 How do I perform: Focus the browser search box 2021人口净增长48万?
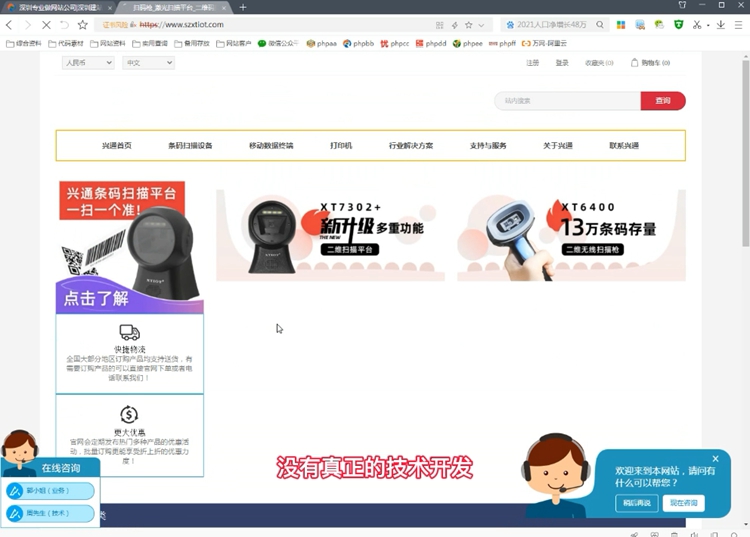click(551, 25)
